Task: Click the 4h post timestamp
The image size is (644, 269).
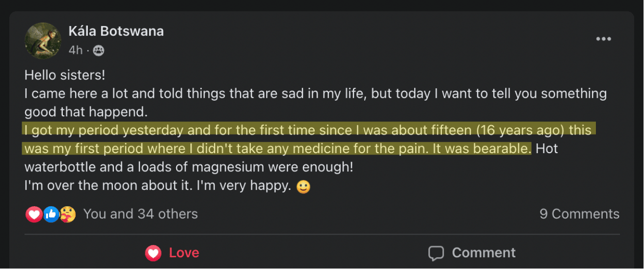Action: [x=76, y=50]
